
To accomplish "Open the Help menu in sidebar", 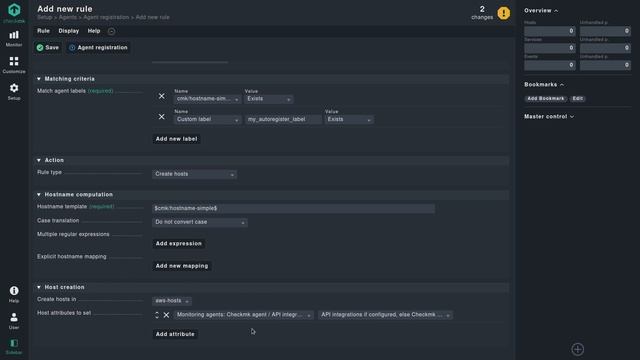I will coord(14,294).
